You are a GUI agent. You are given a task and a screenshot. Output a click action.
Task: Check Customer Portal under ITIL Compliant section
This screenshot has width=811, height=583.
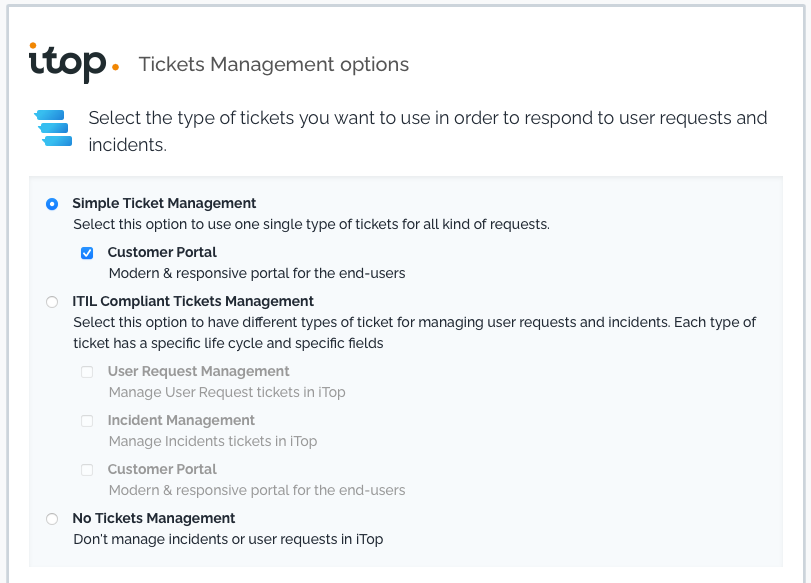point(87,470)
